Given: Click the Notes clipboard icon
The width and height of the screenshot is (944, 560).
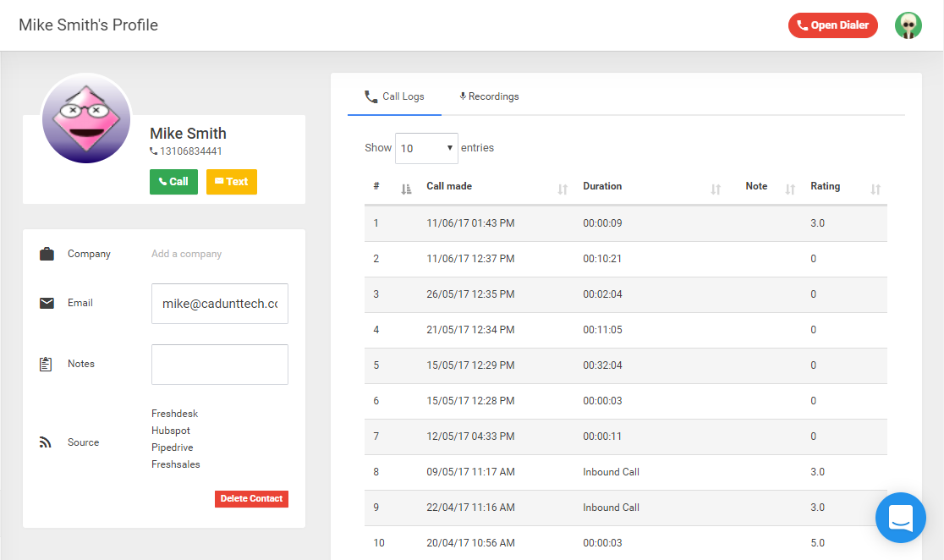Looking at the screenshot, I should pyautogui.click(x=47, y=362).
